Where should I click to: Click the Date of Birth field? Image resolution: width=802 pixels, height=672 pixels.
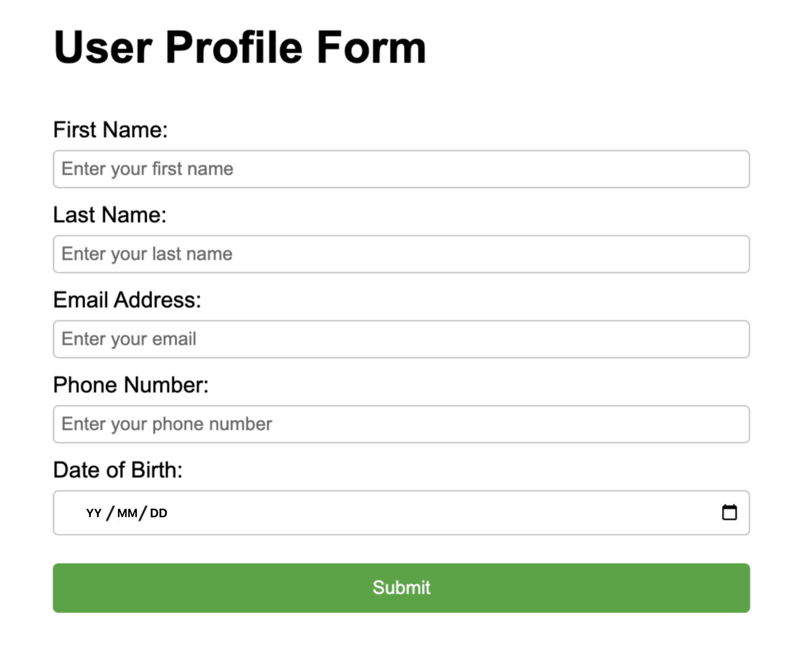[350, 513]
